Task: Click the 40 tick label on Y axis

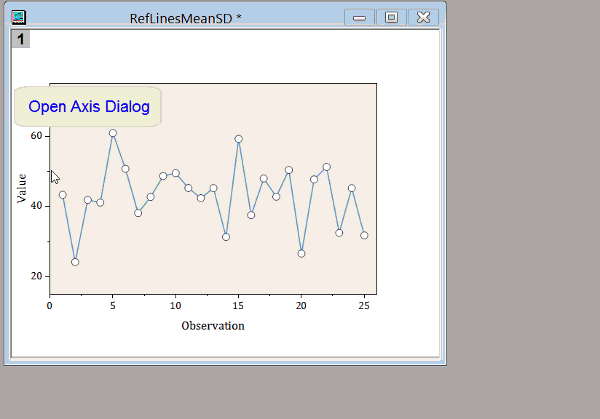Action: [37, 206]
